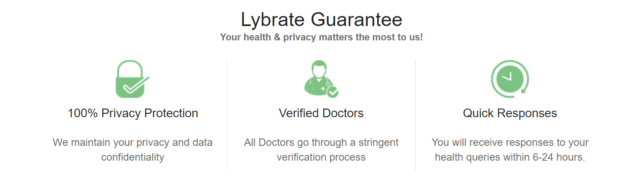Screen dimensions: 644x191
Task: Click the green clock quick response icon
Action: [510, 79]
